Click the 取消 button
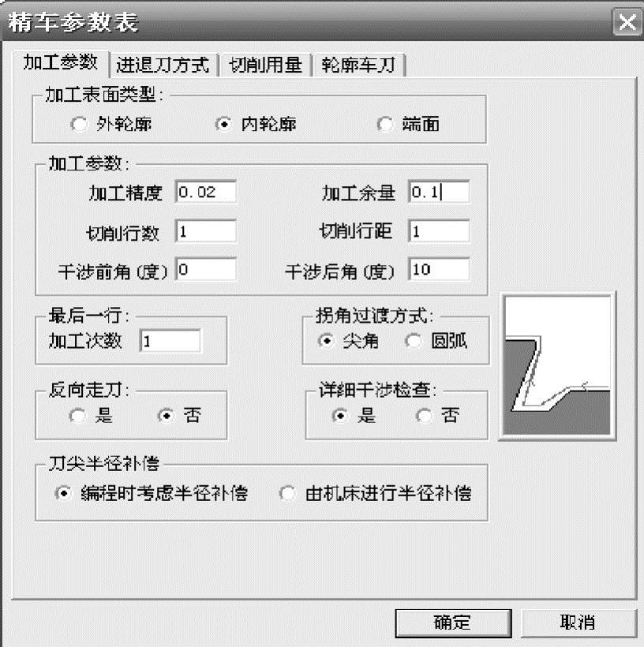Screen dimensions: 644x647 tap(578, 623)
